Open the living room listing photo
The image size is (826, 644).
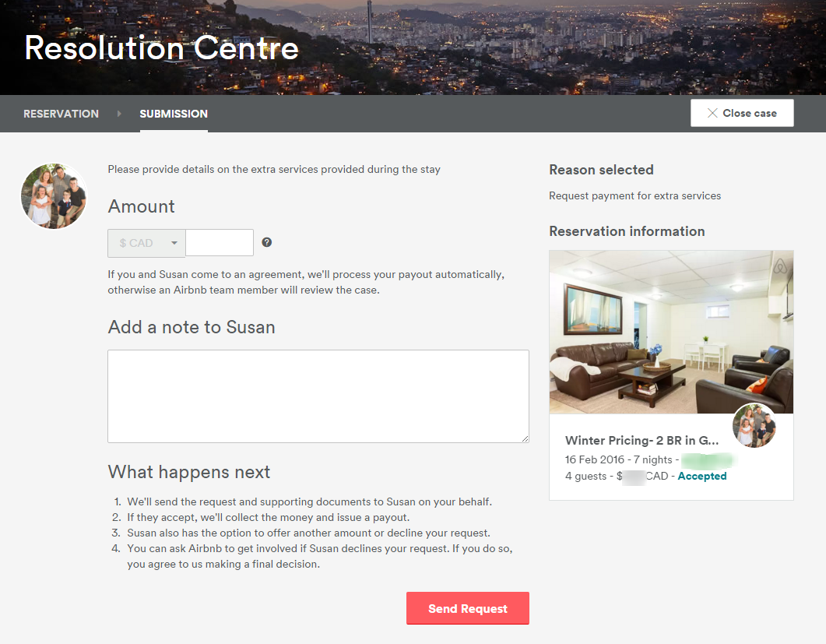pos(638,332)
